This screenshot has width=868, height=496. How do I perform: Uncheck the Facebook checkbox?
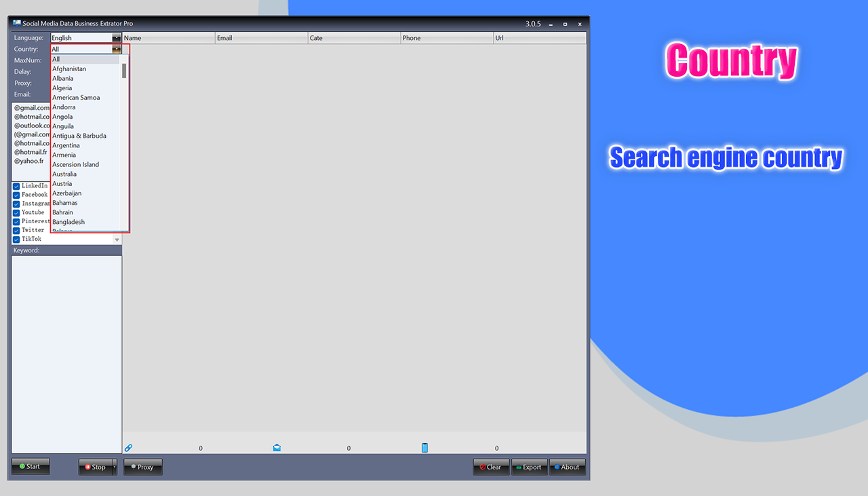(x=16, y=194)
